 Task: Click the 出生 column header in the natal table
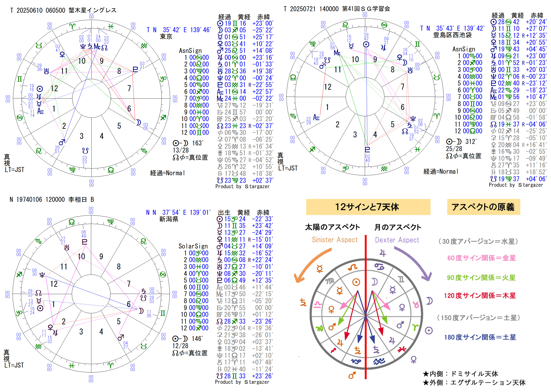click(224, 212)
